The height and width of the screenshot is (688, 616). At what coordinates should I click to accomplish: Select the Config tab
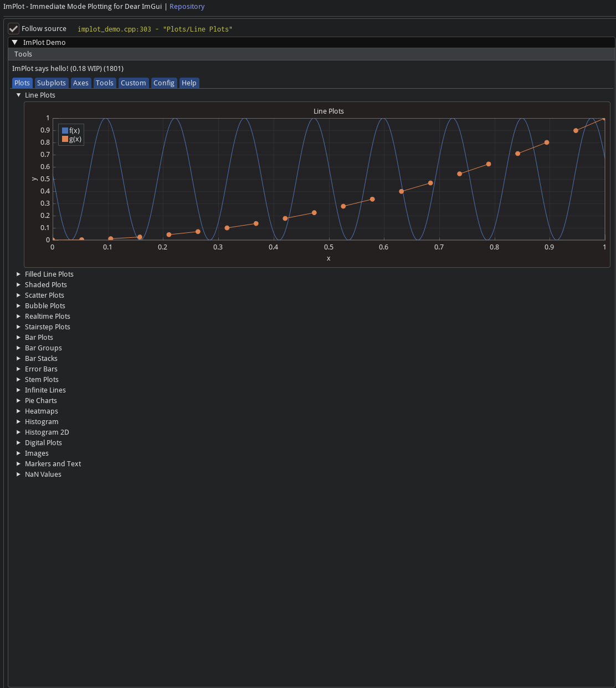coord(164,83)
